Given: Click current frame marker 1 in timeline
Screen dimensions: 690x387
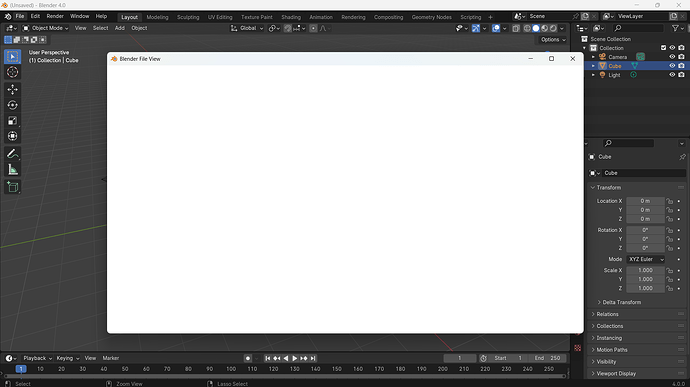Looking at the screenshot, I should [21, 369].
